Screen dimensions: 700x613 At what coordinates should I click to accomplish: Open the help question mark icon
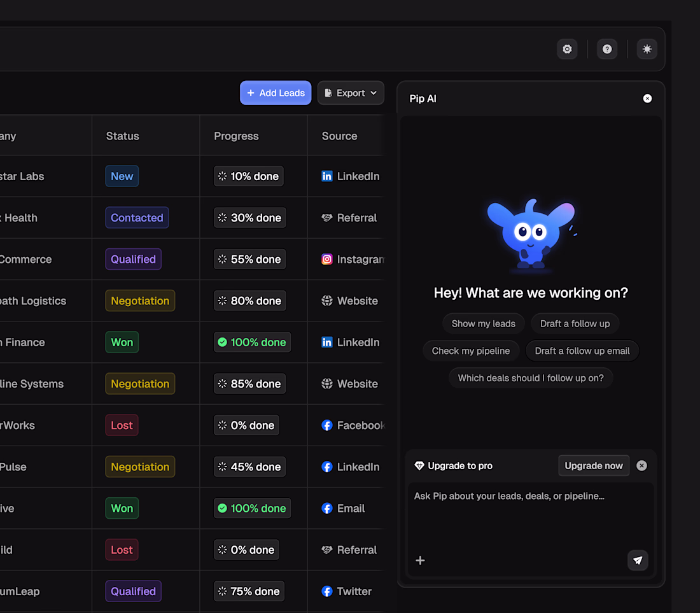[x=607, y=49]
